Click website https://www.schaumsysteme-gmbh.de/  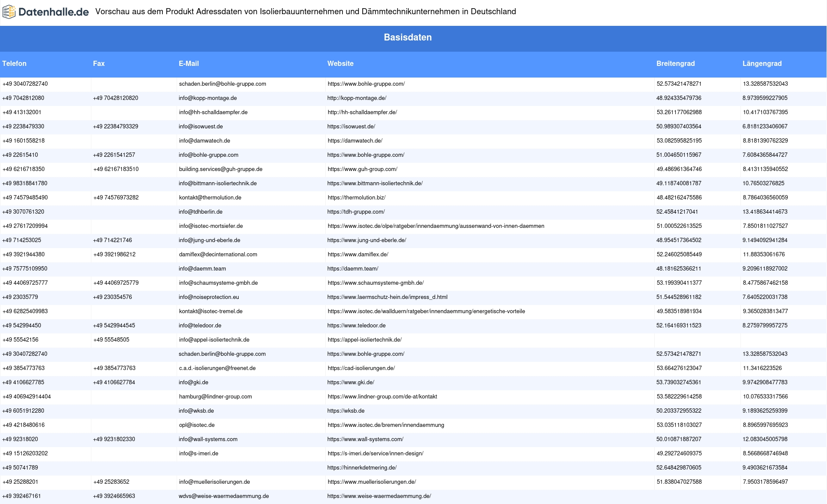tap(376, 283)
